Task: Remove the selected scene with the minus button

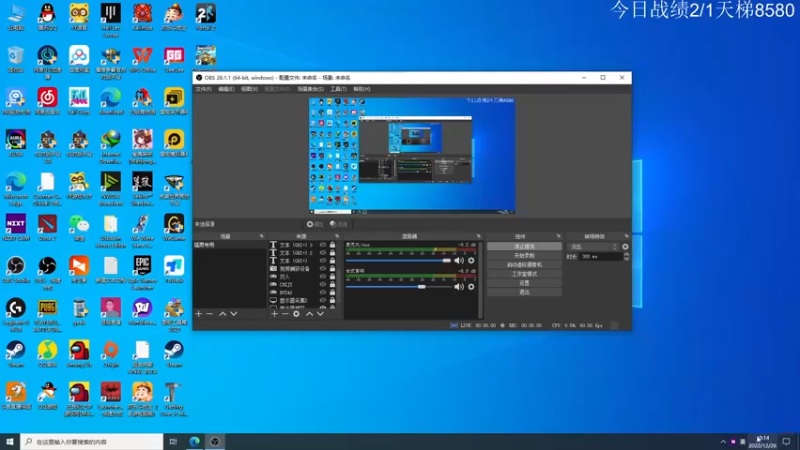Action: tap(210, 314)
